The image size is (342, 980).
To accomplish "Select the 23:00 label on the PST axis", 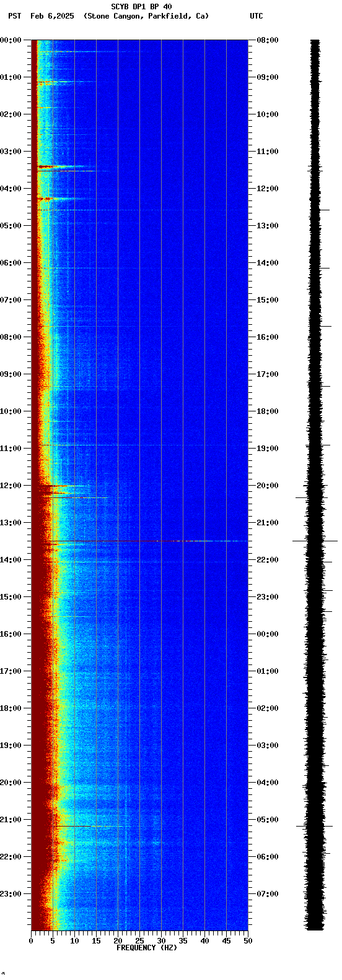I will coord(11,894).
